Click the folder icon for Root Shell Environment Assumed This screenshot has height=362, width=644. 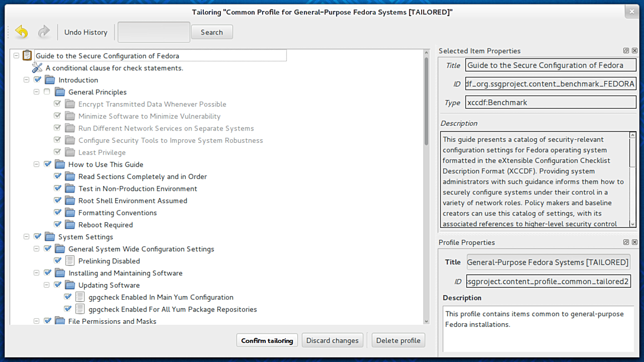(x=70, y=201)
